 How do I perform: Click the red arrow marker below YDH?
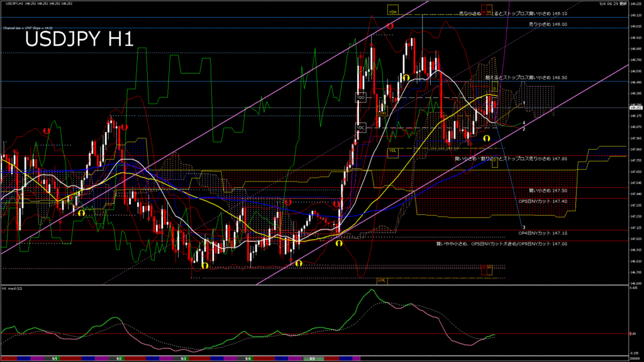point(391,26)
